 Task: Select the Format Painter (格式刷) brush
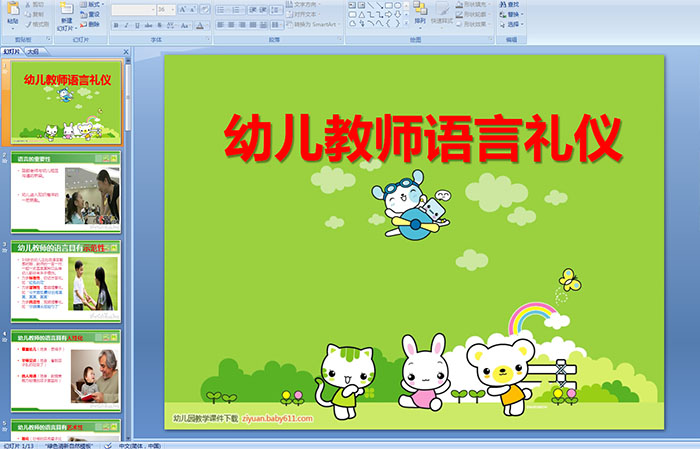pos(38,24)
